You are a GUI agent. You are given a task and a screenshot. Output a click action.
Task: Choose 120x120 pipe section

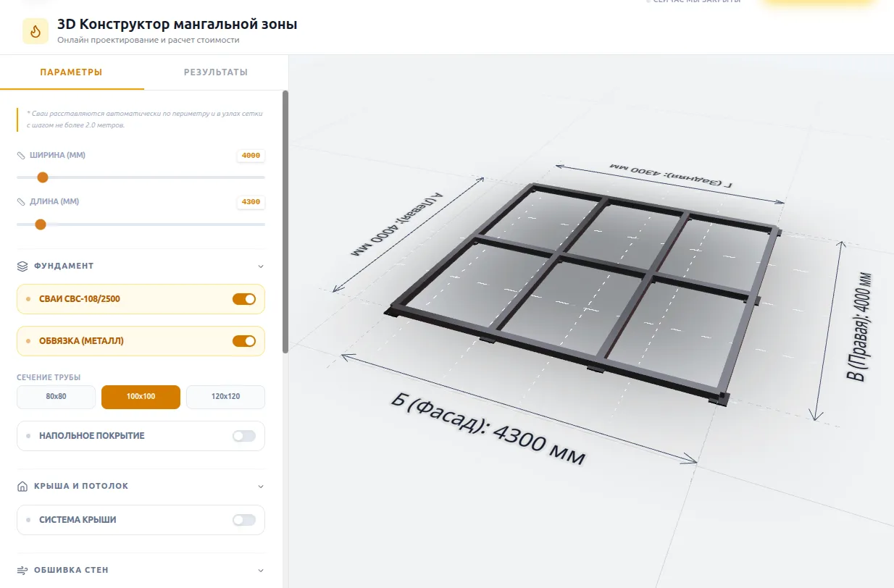(x=225, y=397)
